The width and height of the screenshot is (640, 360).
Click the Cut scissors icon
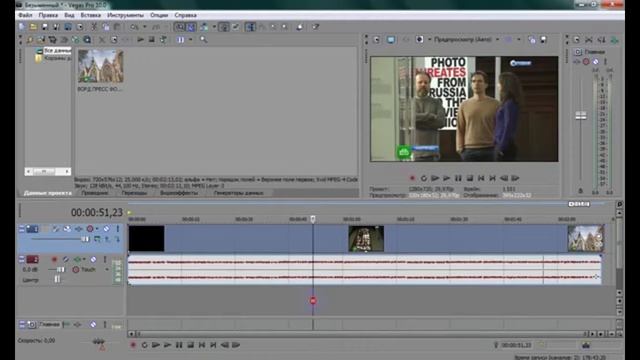94,27
